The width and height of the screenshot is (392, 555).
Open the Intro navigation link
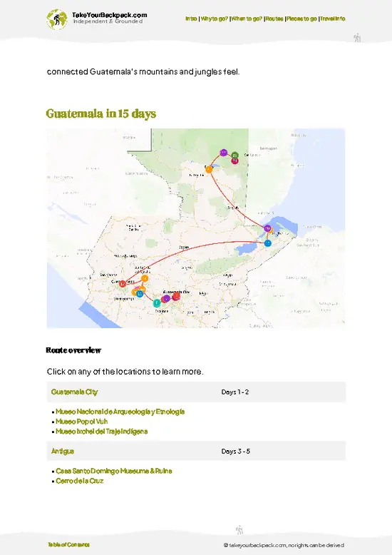coord(191,19)
